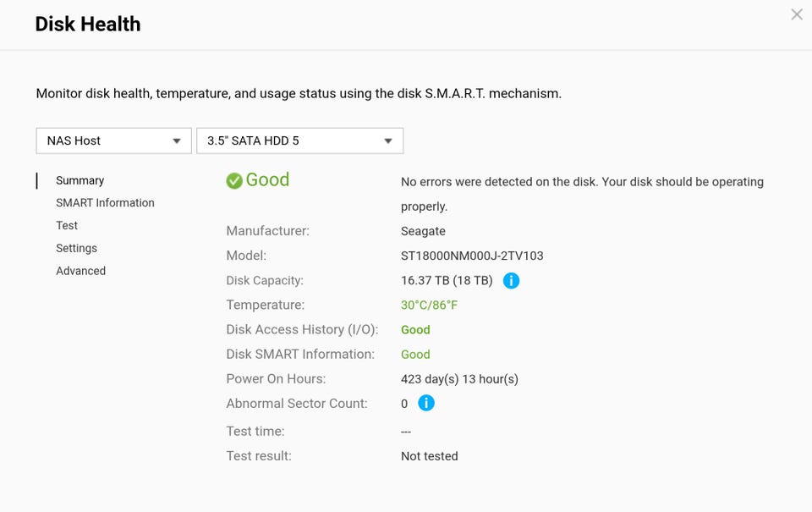Open the Test tab
The height and width of the screenshot is (512, 812).
click(x=67, y=226)
